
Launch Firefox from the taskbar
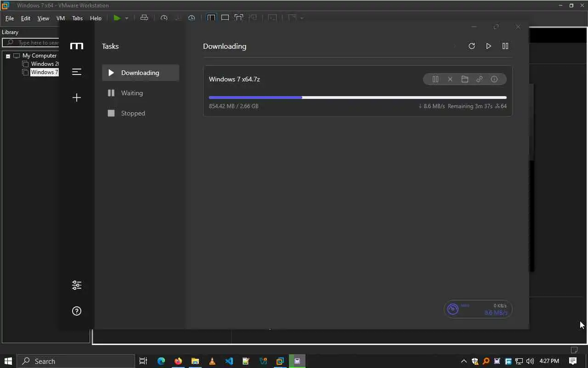[178, 361]
